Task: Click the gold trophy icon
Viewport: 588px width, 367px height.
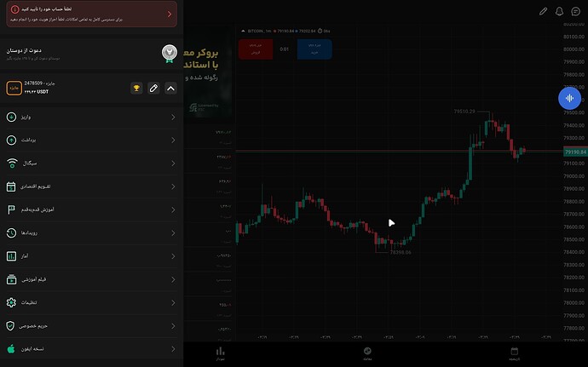Action: click(136, 88)
